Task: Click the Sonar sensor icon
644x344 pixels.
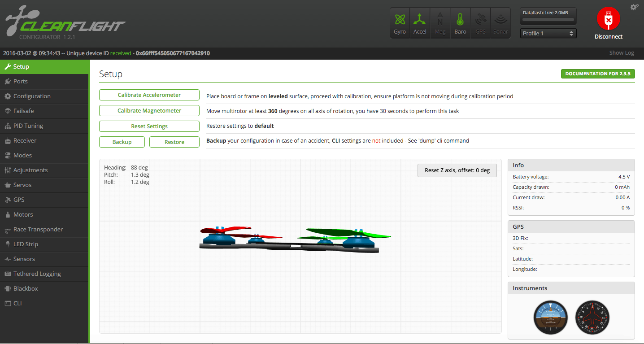Action: pos(500,20)
